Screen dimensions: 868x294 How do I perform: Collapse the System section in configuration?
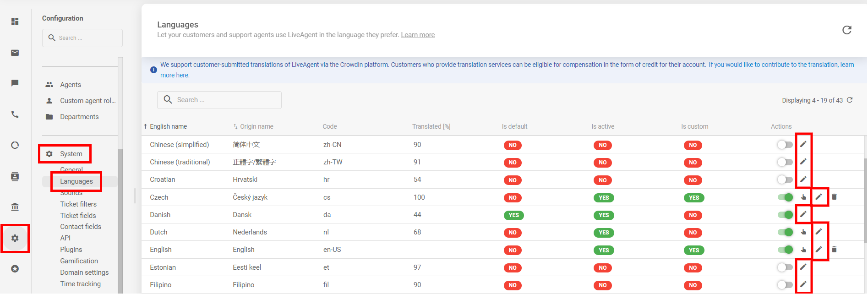point(71,154)
